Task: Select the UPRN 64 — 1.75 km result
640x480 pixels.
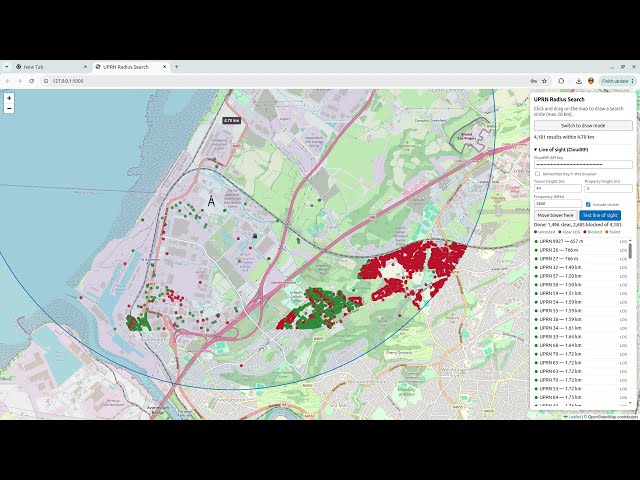Action: (x=580, y=397)
